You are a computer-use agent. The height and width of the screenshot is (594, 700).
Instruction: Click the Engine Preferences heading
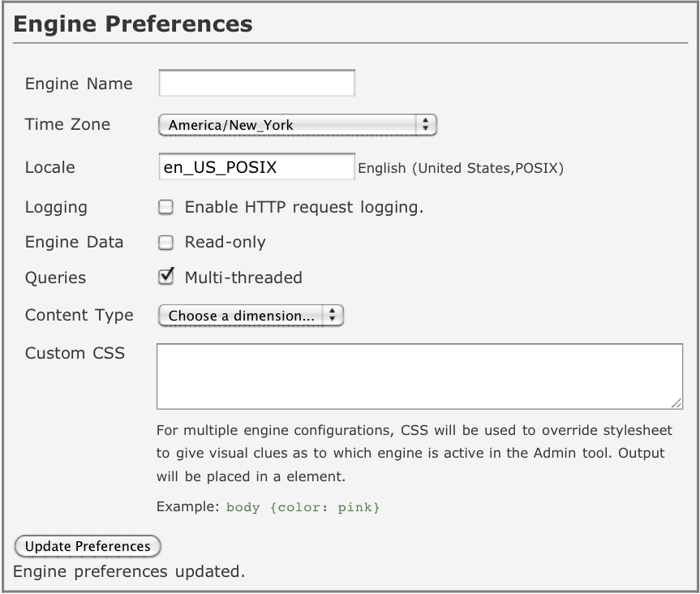click(133, 24)
